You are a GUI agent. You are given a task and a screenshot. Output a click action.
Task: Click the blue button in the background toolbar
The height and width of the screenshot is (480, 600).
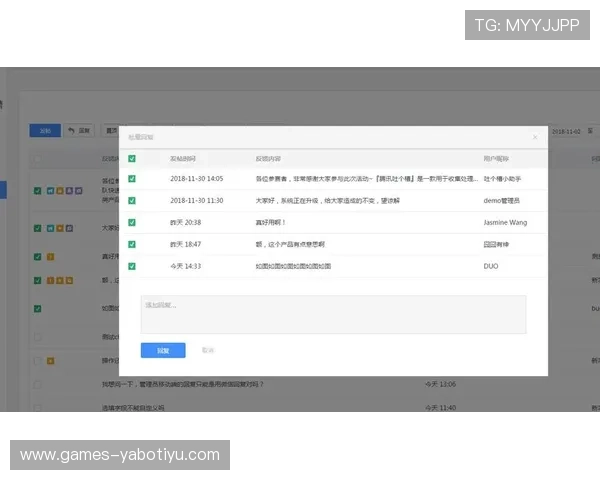(x=45, y=131)
